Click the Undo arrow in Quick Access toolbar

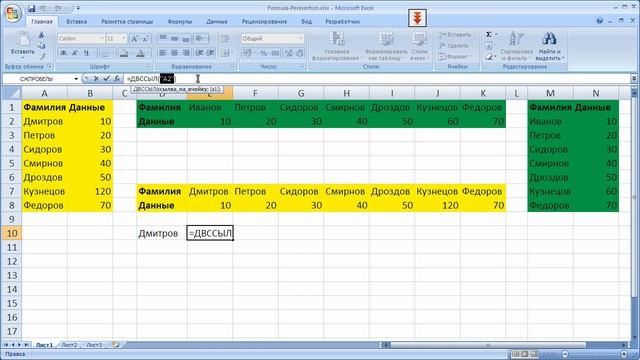click(x=42, y=8)
